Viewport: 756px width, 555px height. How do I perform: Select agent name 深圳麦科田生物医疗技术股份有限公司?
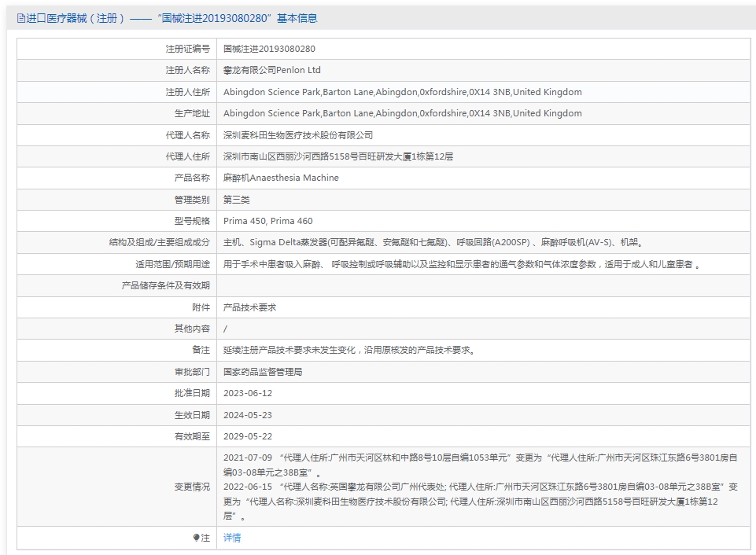[x=298, y=135]
